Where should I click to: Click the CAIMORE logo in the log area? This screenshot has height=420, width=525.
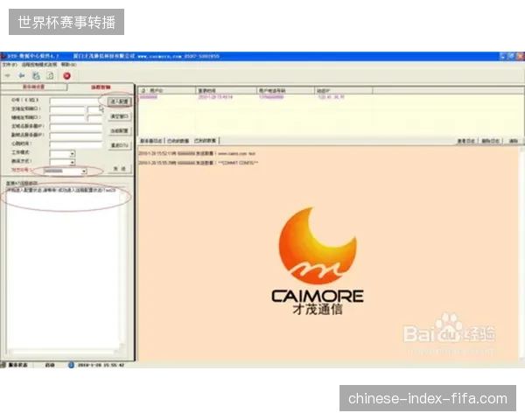[318, 262]
